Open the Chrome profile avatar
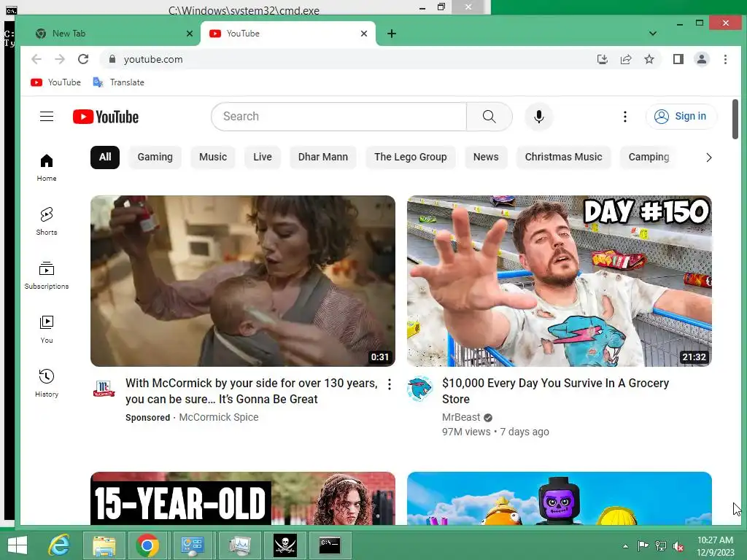 coord(702,59)
